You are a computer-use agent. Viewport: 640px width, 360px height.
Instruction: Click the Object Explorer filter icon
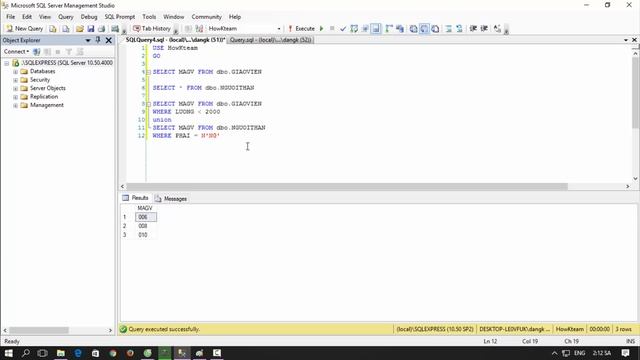[69, 51]
